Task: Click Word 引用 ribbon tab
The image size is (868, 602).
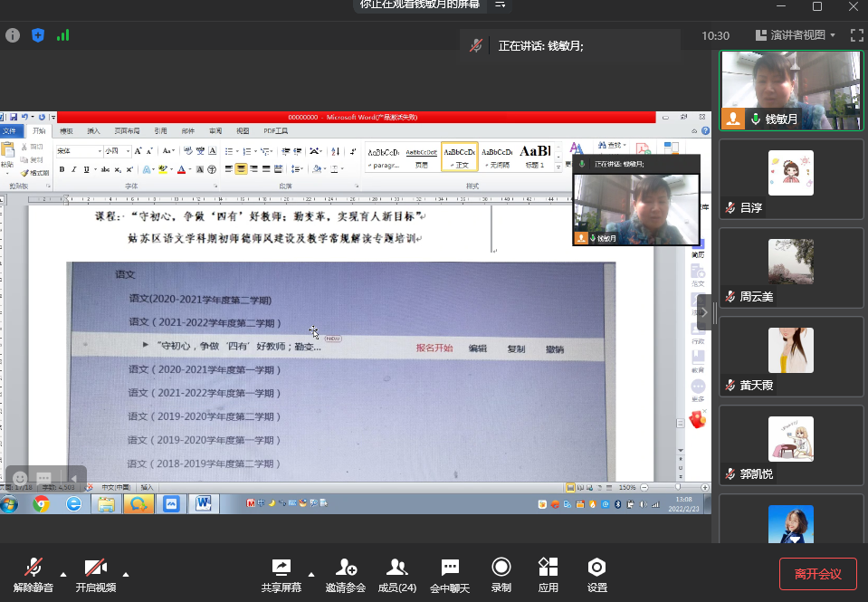Action: point(160,131)
